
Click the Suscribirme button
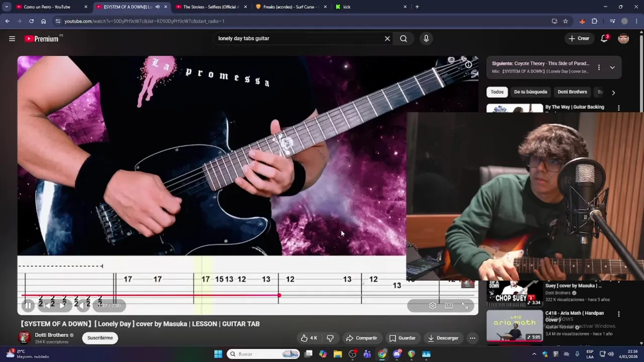point(100,338)
